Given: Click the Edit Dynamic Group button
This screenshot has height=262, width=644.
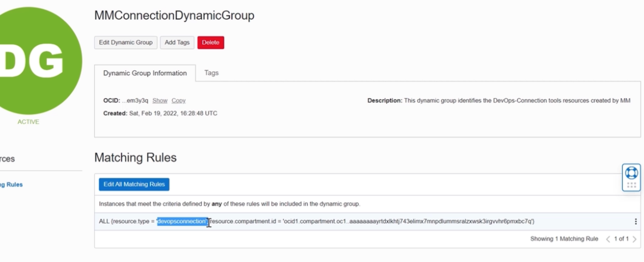Looking at the screenshot, I should (x=126, y=43).
